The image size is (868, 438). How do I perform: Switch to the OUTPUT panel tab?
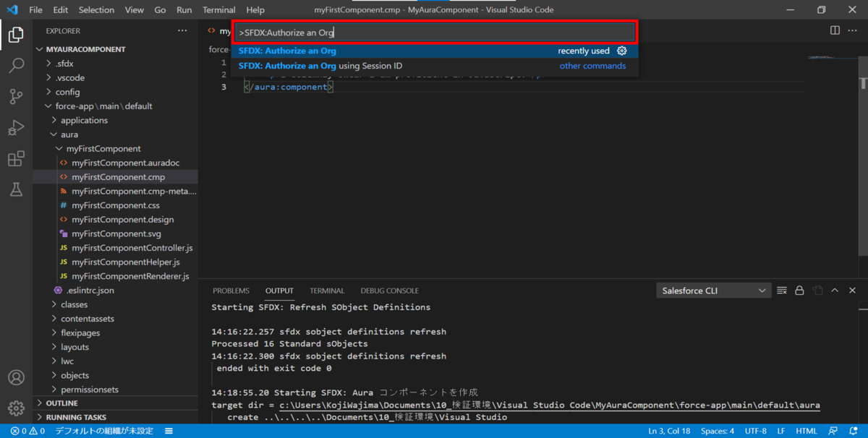pyautogui.click(x=279, y=291)
